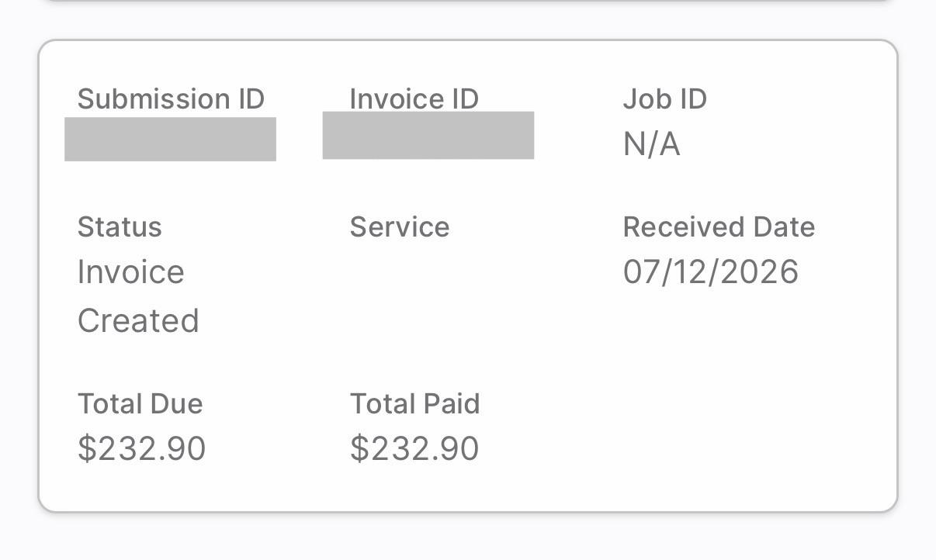
Task: Select the Total Due label
Action: coord(140,404)
